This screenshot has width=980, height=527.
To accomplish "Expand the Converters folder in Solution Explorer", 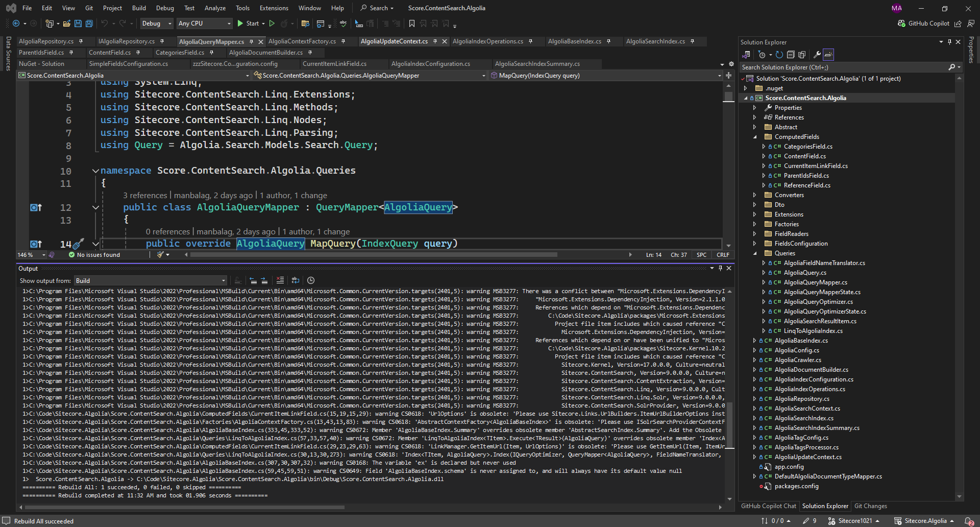I will tap(754, 195).
